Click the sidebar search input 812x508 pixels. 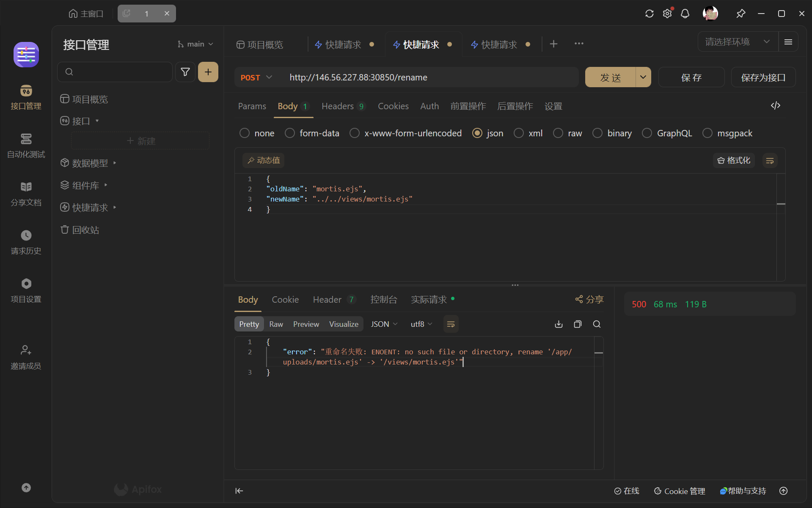(115, 72)
